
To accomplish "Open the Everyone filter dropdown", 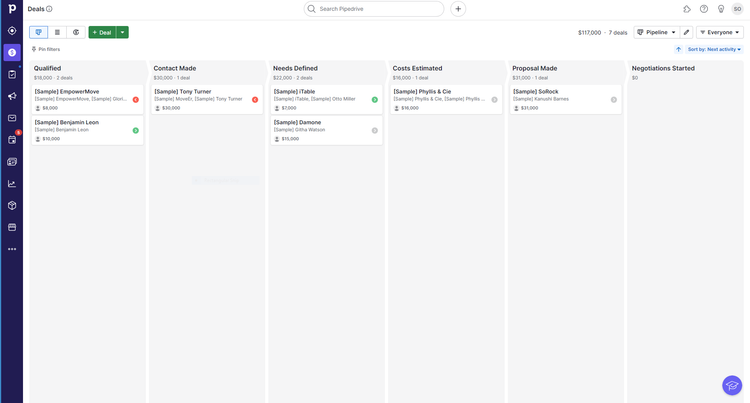I will tap(719, 32).
